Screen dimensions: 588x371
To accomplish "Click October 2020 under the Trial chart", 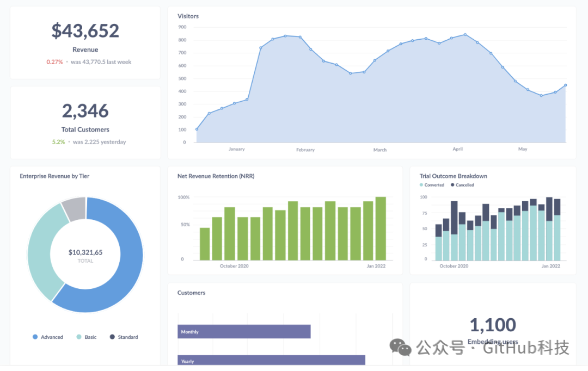I will point(454,266).
